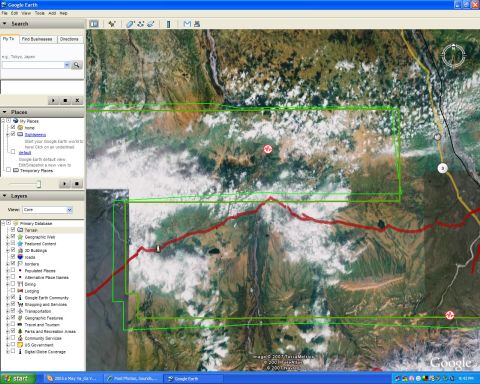Expand the Borders layer tree node
Viewport: 480px width, 384px height.
pos(7,264)
